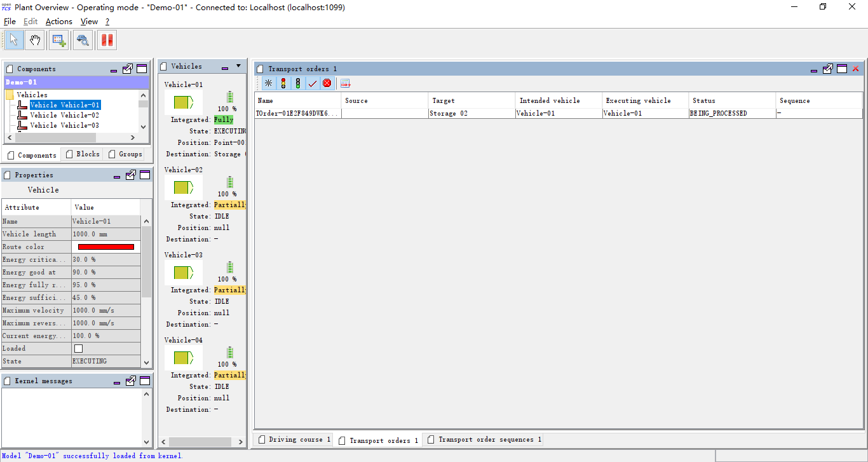Select the arrow selection tool in toolbar
The height and width of the screenshot is (462, 868).
point(13,39)
